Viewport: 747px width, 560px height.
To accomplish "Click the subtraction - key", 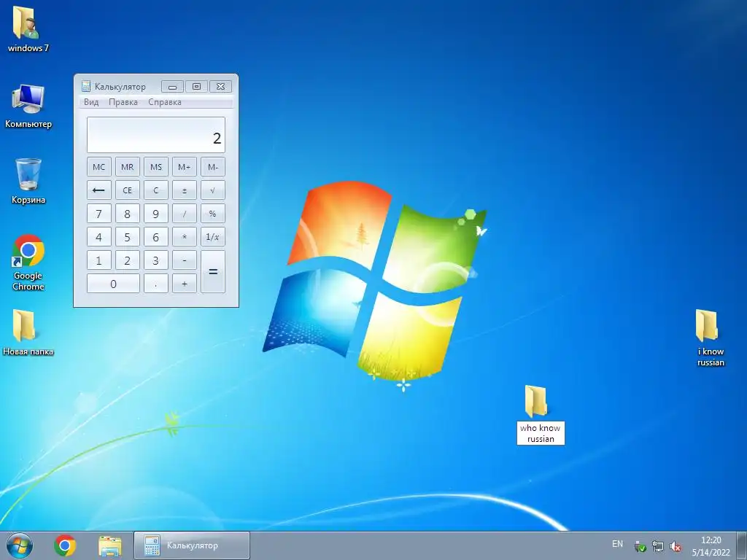I will pos(185,260).
